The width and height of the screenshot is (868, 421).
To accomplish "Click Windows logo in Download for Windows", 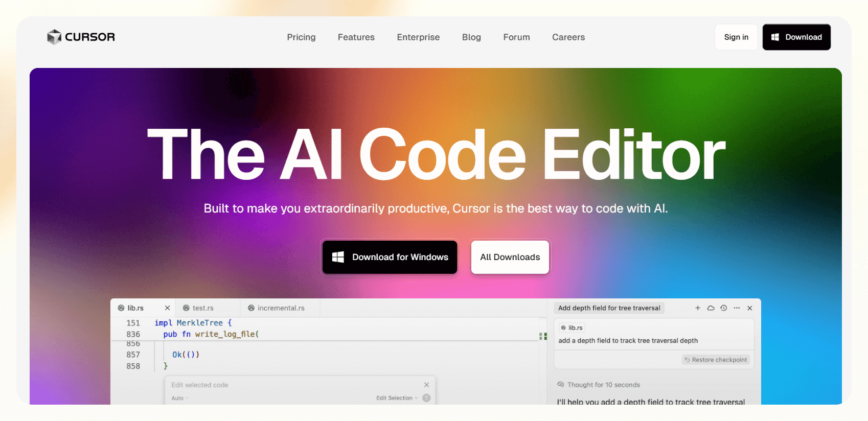I will pos(338,257).
